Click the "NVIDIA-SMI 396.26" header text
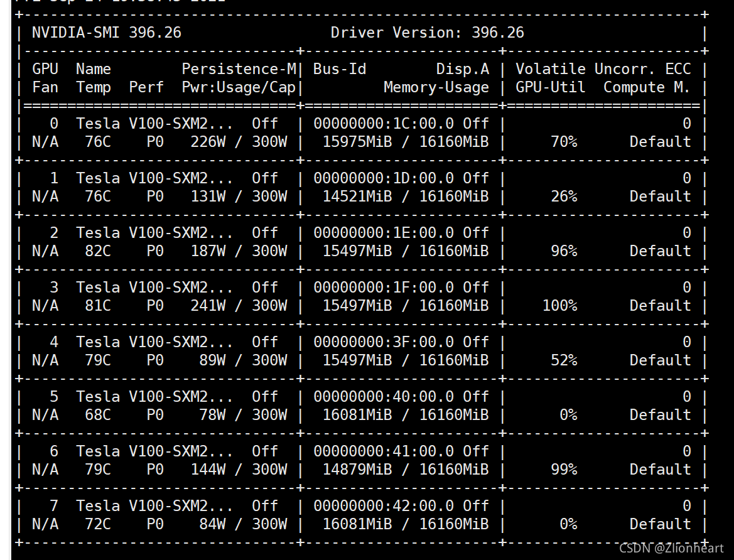Viewport: 734px width, 560px height. click(x=107, y=32)
